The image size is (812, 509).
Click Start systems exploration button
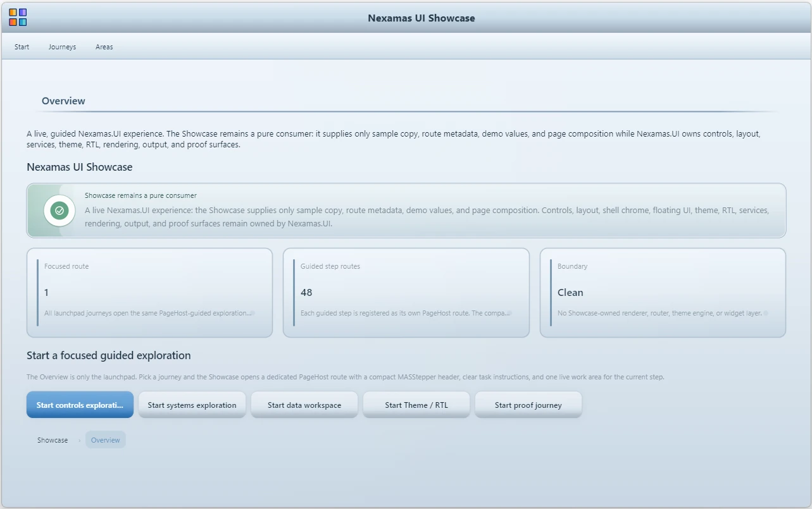point(192,405)
